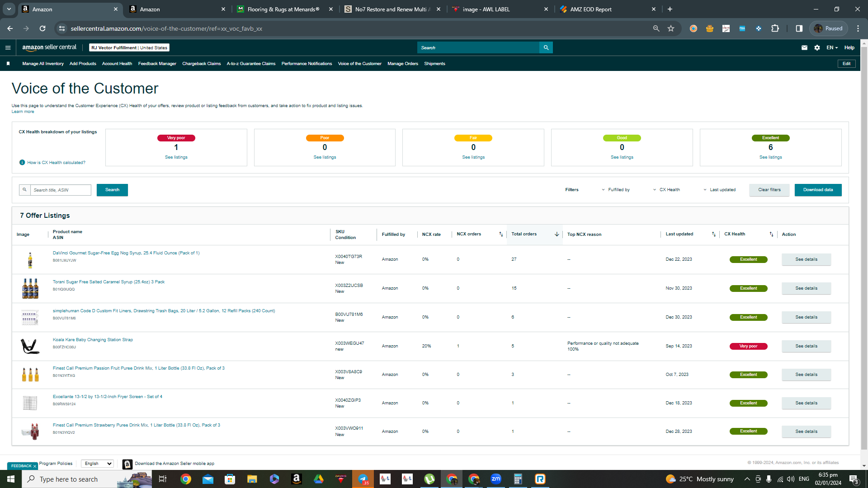Open the tab search chevron
Screen dimensions: 868x488
point(9,9)
